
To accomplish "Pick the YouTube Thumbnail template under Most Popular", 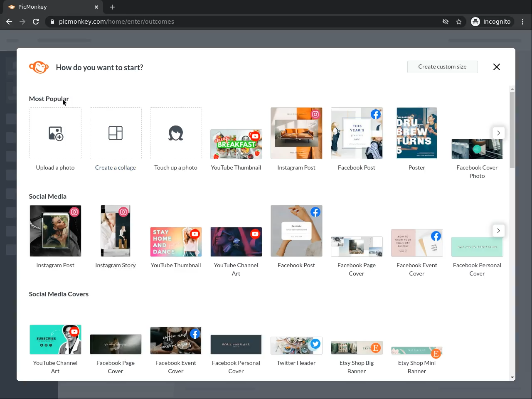I will click(x=236, y=144).
